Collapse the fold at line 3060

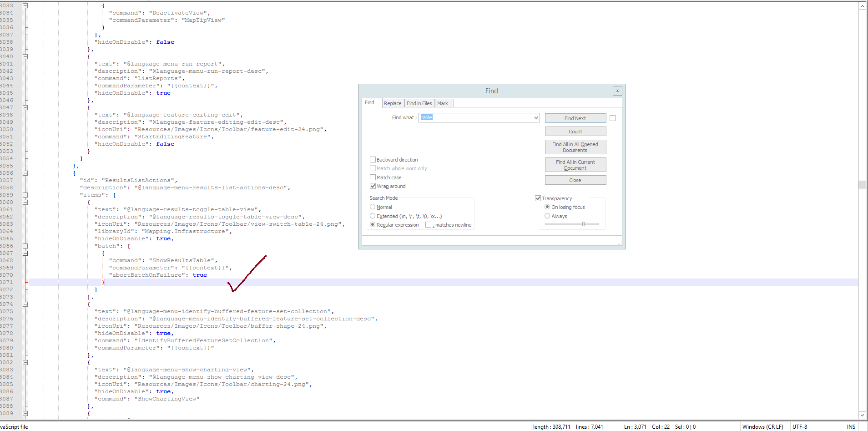click(25, 202)
